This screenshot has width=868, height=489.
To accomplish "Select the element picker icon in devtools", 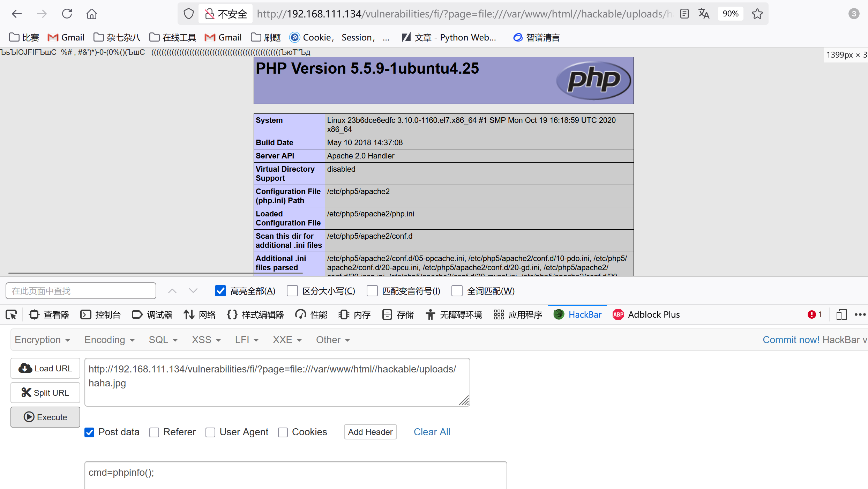I will 11,315.
